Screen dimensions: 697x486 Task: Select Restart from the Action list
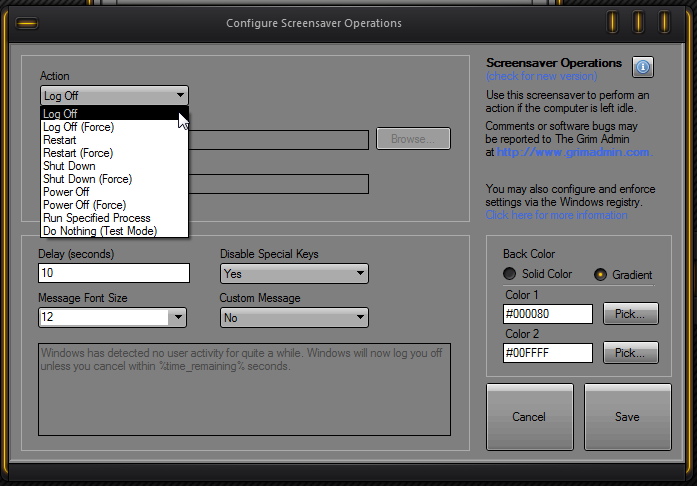tap(114, 140)
